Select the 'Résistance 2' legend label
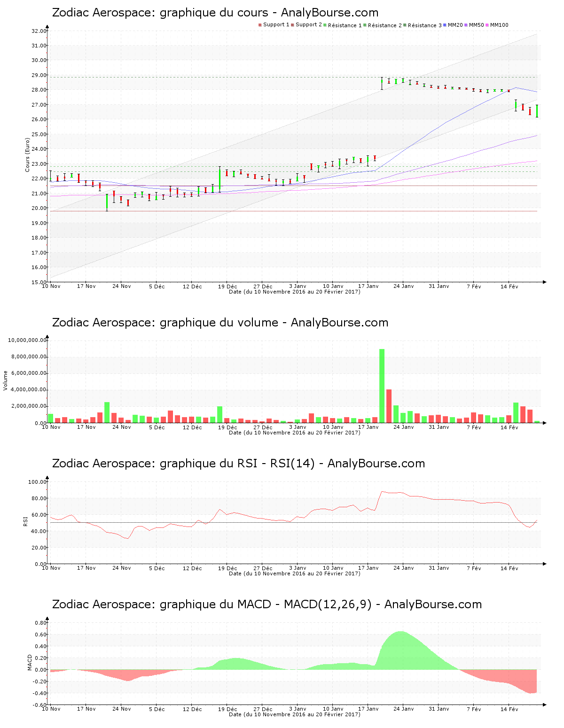 (385, 25)
